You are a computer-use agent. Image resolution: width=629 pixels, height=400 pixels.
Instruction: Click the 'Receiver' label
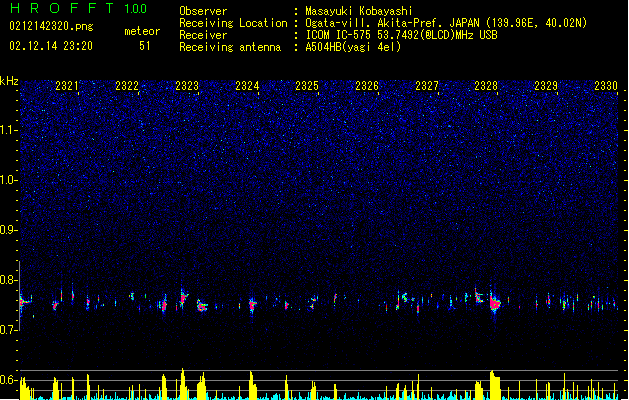[203, 35]
